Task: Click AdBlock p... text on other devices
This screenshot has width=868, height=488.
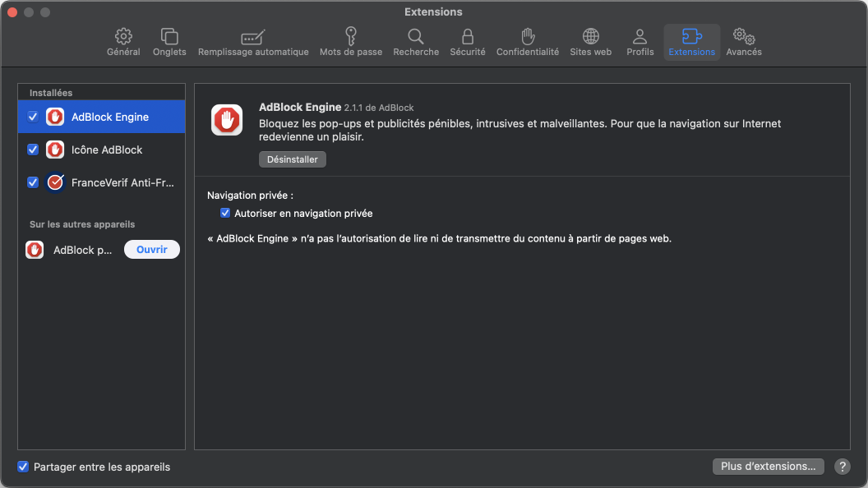Action: tap(82, 250)
